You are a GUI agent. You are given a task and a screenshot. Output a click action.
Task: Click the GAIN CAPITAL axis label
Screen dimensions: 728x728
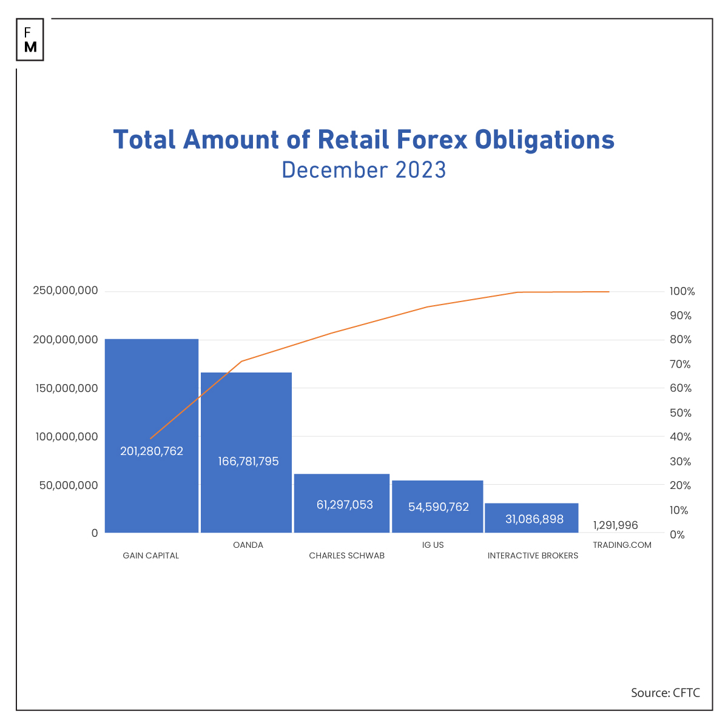151,556
